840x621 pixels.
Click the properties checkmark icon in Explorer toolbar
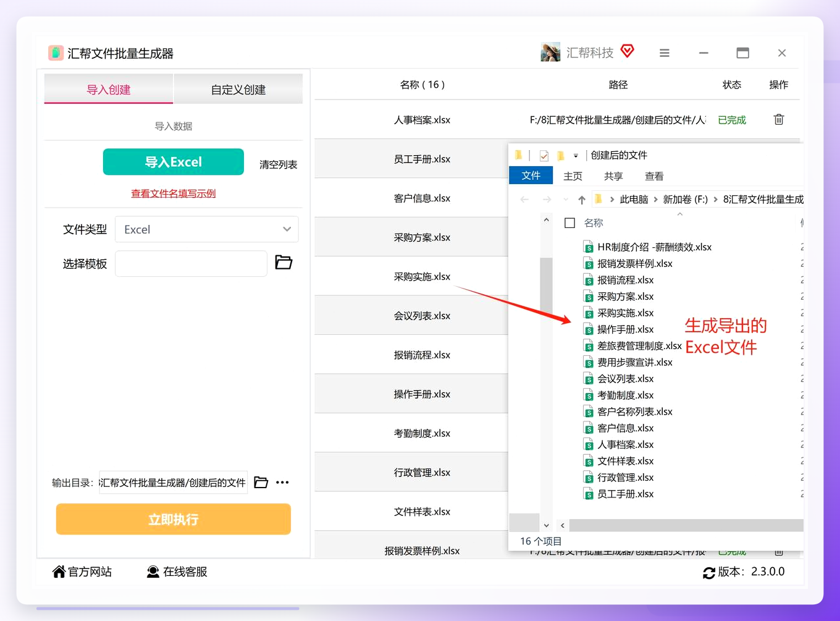point(544,156)
